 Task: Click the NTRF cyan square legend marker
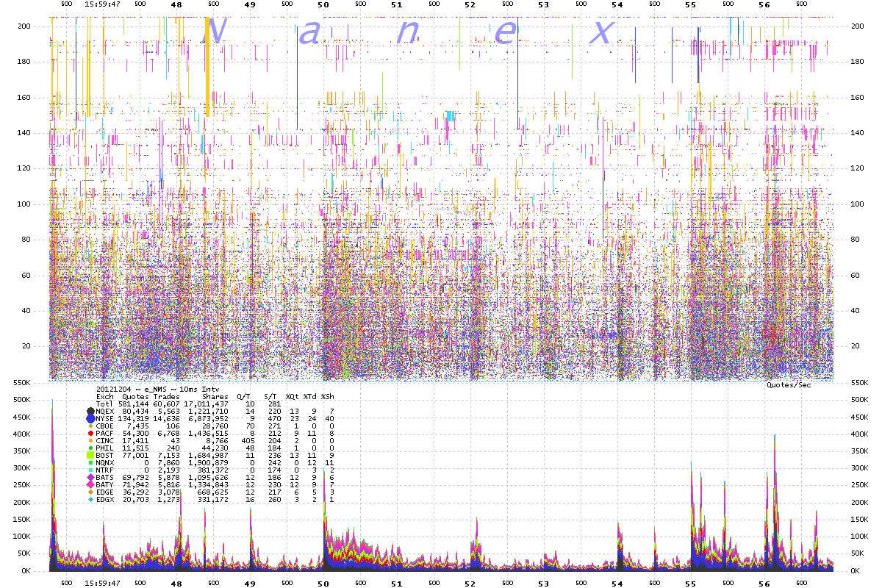90,471
